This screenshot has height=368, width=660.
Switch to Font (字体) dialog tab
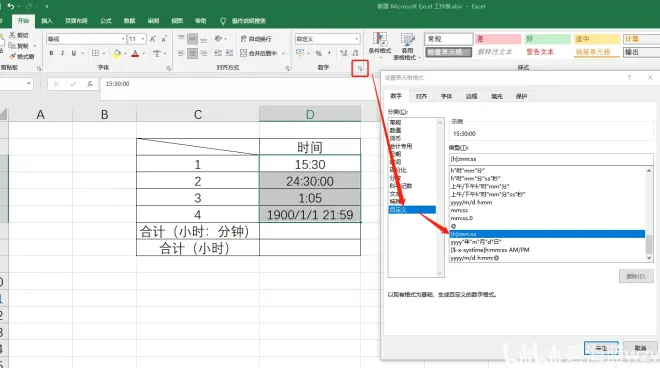[x=446, y=96]
